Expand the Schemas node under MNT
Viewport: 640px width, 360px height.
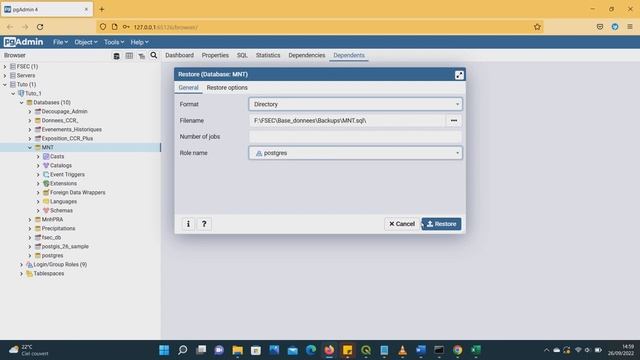[x=38, y=211]
